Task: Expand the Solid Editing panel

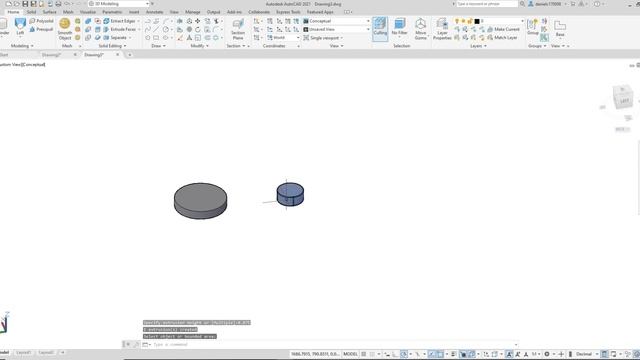Action: point(112,46)
